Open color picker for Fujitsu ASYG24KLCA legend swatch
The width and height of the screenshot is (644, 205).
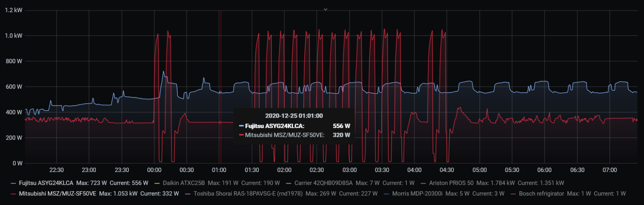tap(14, 183)
